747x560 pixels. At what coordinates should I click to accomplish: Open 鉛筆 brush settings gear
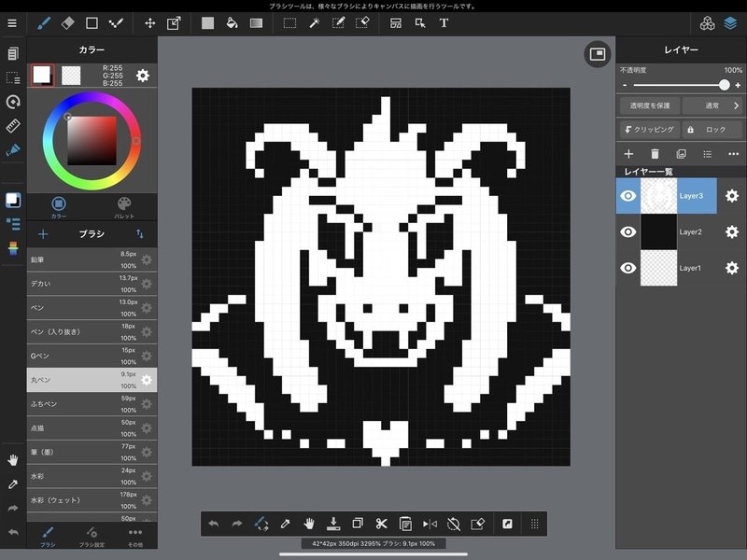coord(147,259)
